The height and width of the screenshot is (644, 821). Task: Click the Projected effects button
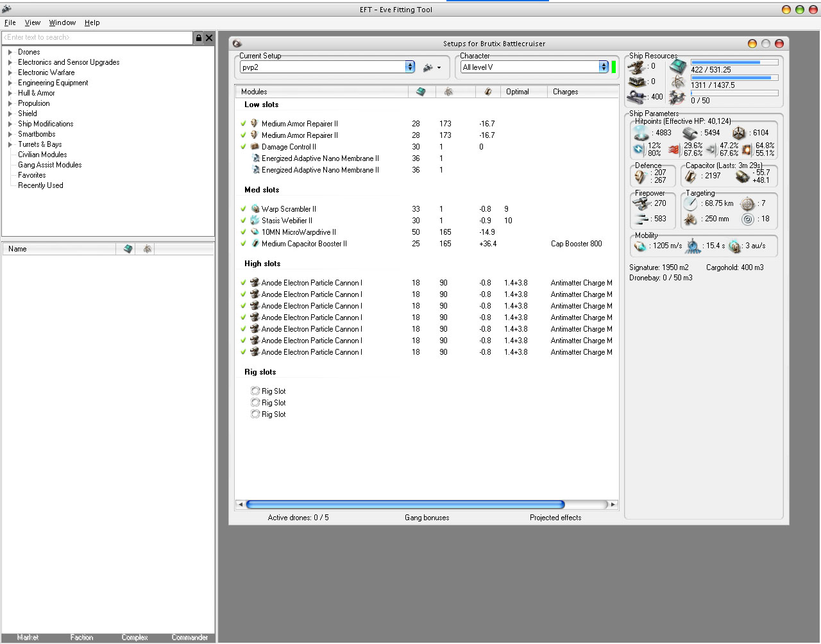(555, 518)
